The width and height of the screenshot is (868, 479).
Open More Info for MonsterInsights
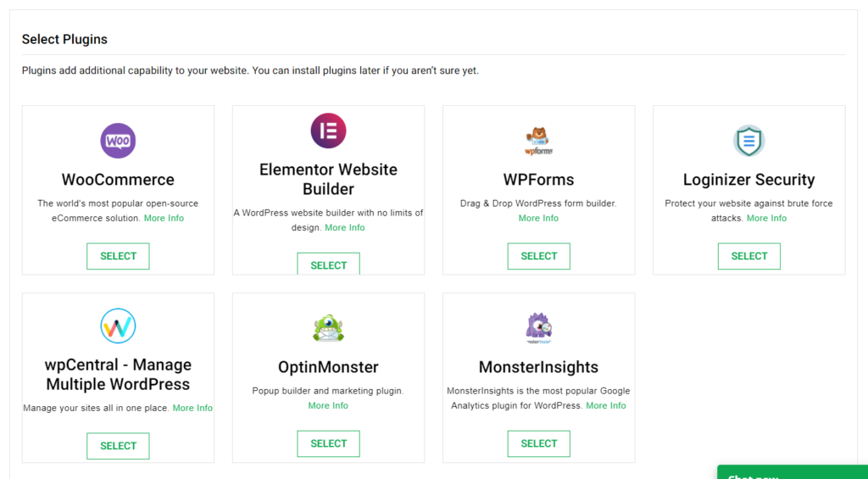point(606,405)
